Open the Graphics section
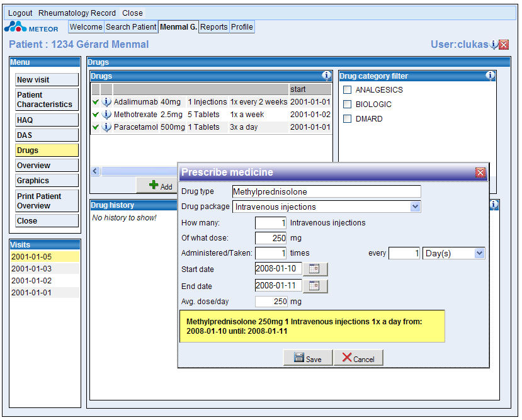Screen dimensions: 522x420 [x=47, y=180]
